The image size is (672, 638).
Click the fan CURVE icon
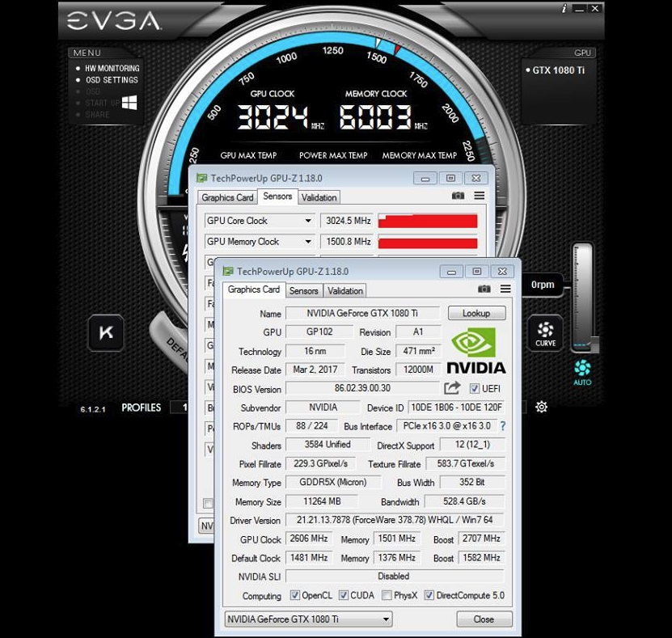point(545,332)
